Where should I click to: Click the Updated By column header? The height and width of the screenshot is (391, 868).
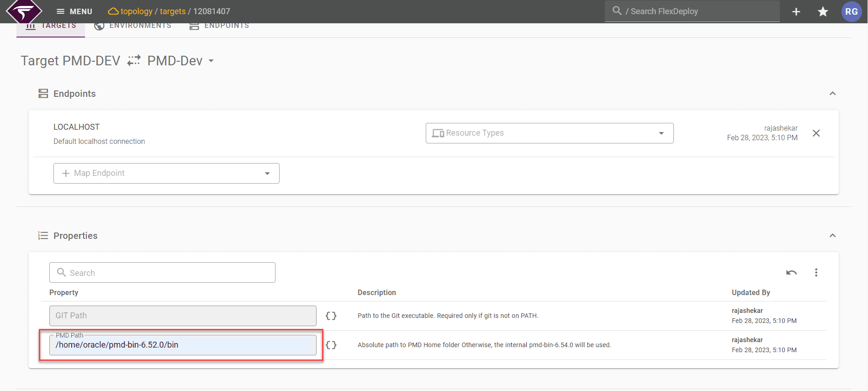pyautogui.click(x=751, y=292)
